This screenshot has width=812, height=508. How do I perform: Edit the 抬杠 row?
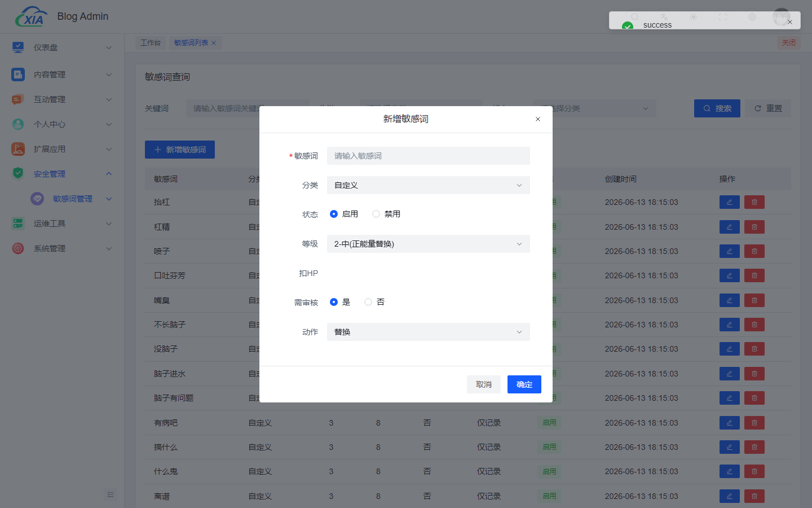(x=729, y=202)
